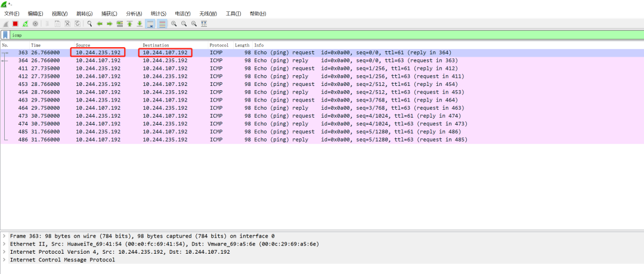Restart the current capture

click(26, 24)
